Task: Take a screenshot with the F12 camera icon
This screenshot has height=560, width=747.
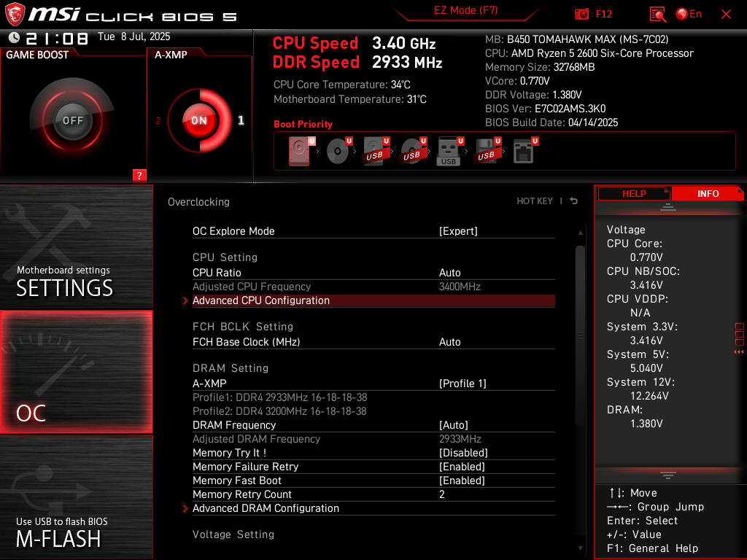Action: coord(581,15)
